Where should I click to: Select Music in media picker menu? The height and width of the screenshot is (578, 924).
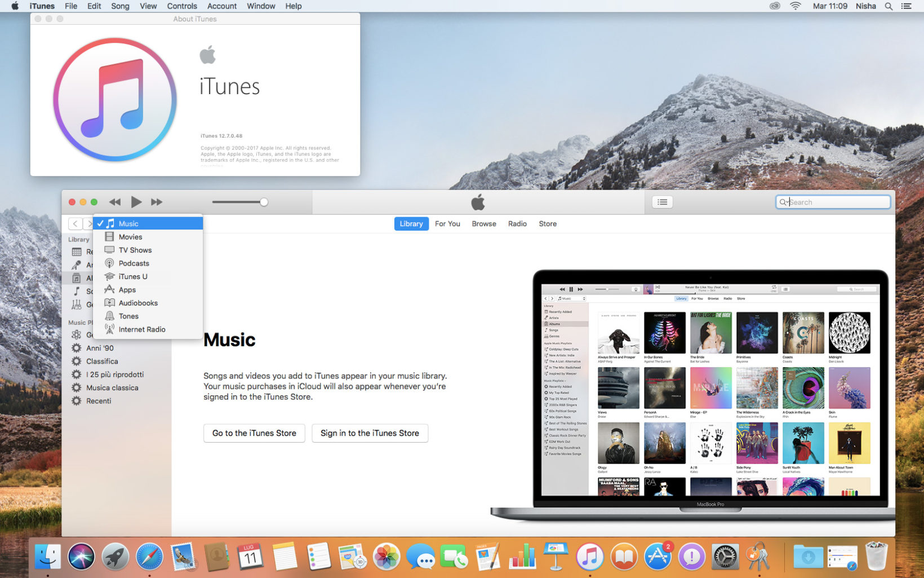(x=148, y=224)
